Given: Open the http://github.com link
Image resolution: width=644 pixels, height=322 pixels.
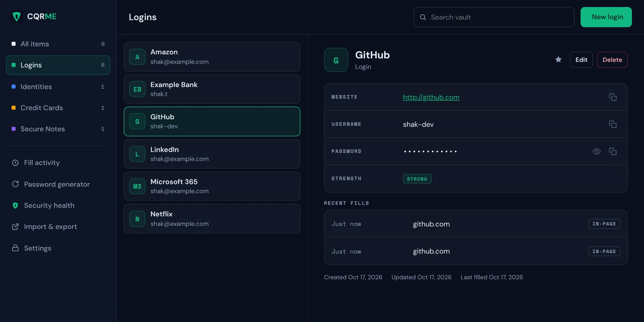Looking at the screenshot, I should 431,97.
